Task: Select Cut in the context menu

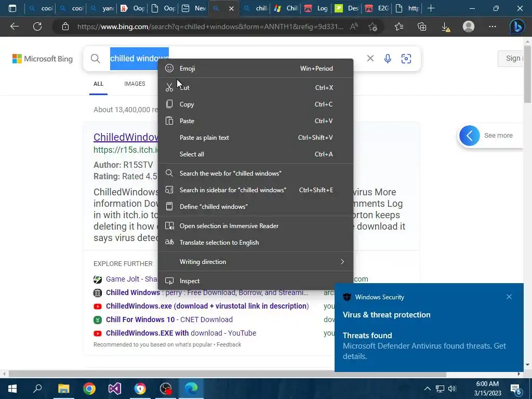Action: [x=256, y=87]
